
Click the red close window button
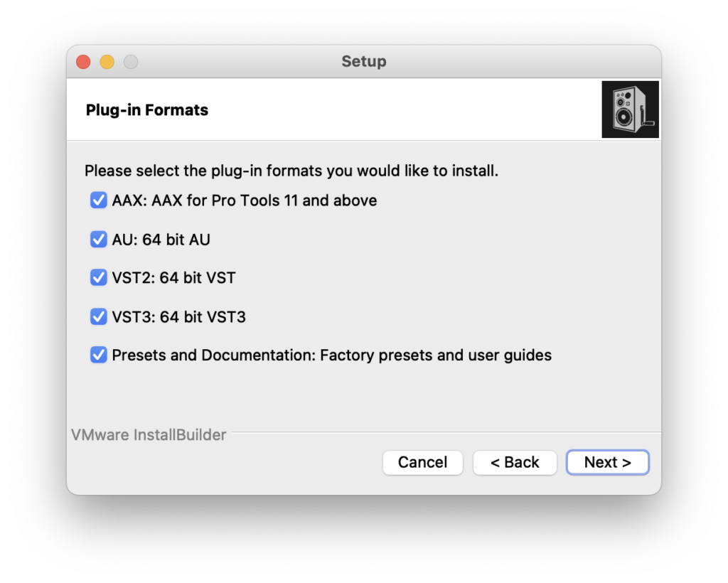point(83,62)
